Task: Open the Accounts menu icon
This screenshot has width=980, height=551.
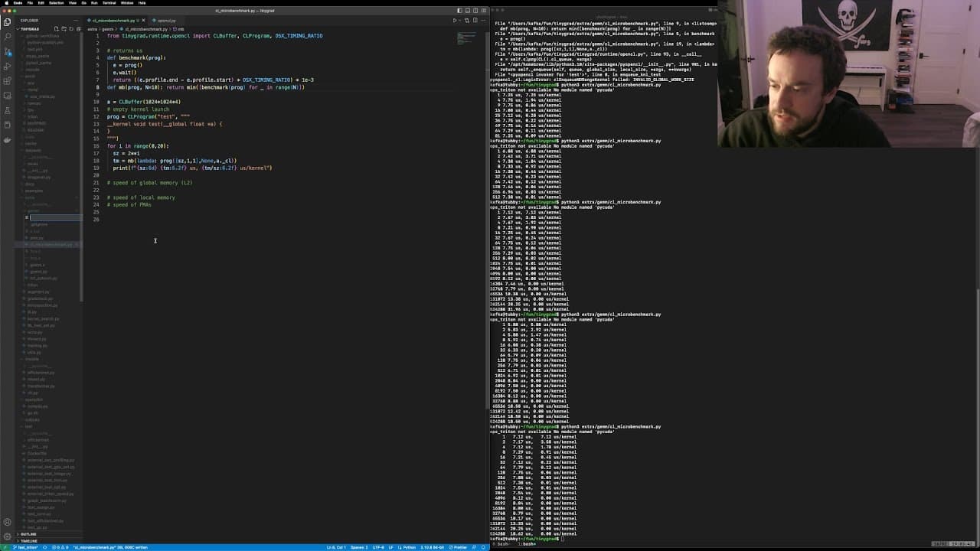Action: [x=8, y=521]
